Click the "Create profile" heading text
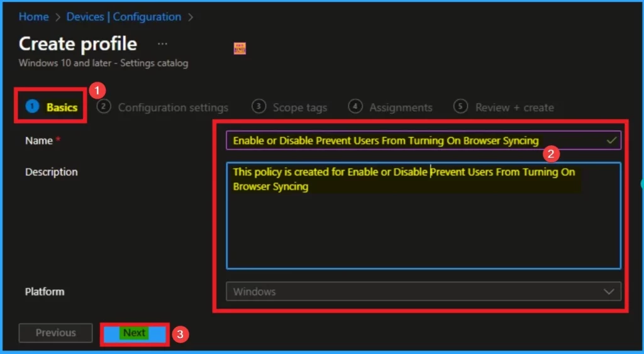Viewport: 644px width, 354px height. tap(78, 44)
